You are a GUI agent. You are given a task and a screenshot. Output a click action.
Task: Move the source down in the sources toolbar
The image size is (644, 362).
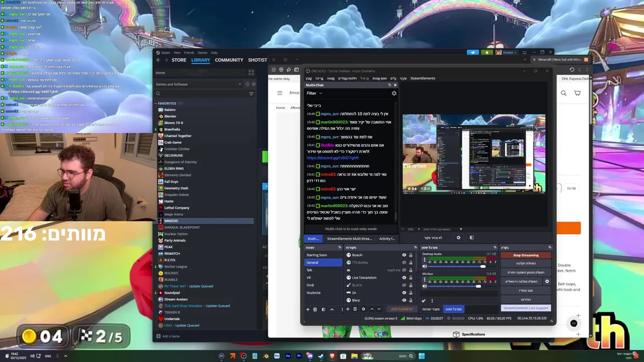[379, 309]
